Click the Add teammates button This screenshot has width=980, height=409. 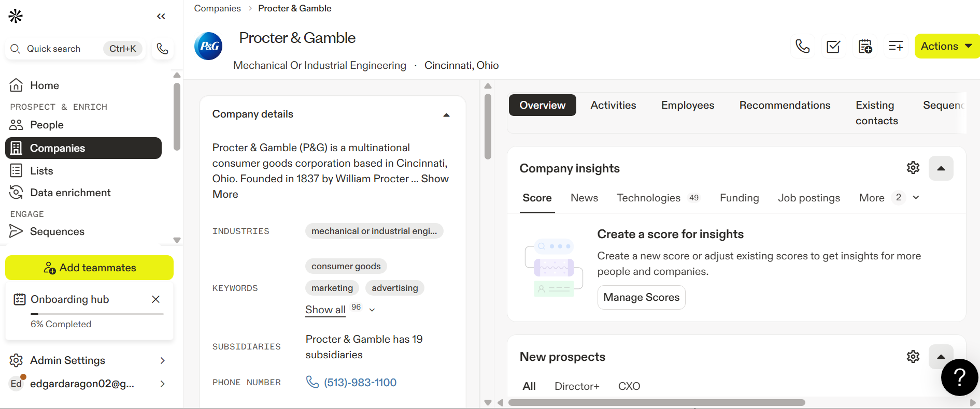(x=89, y=268)
